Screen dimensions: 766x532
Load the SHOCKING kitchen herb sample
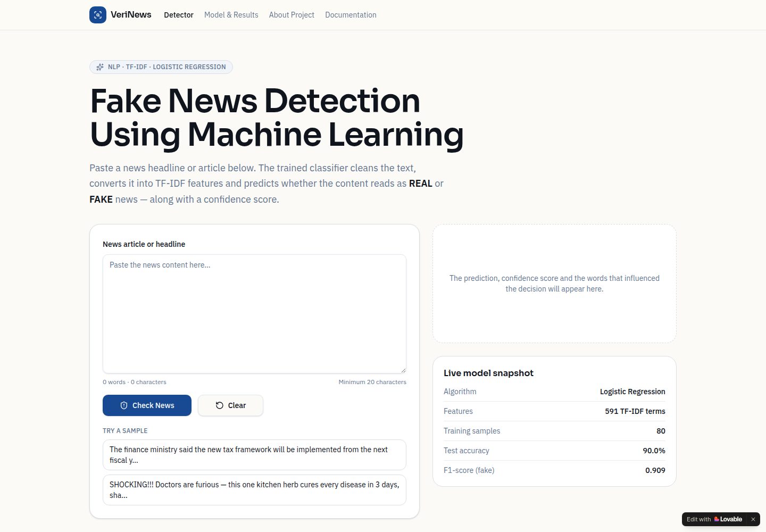coord(254,490)
